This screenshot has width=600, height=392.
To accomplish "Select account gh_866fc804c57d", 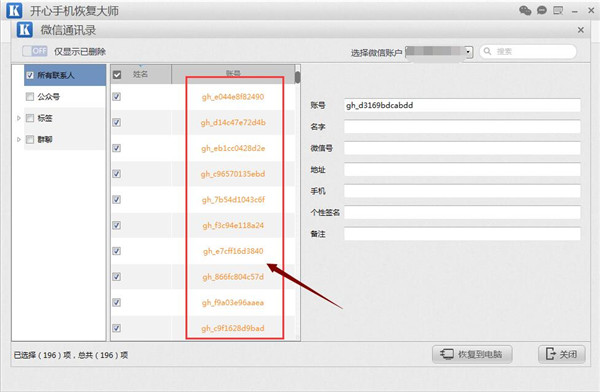I will point(233,277).
